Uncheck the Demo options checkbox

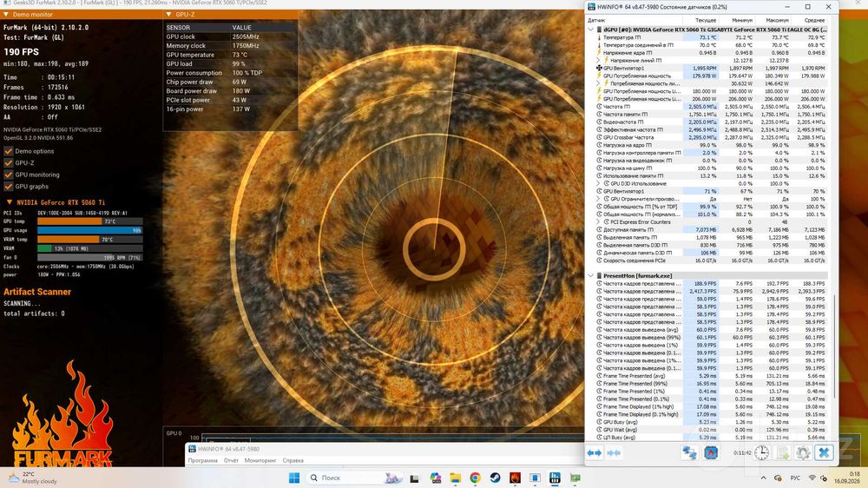9,151
